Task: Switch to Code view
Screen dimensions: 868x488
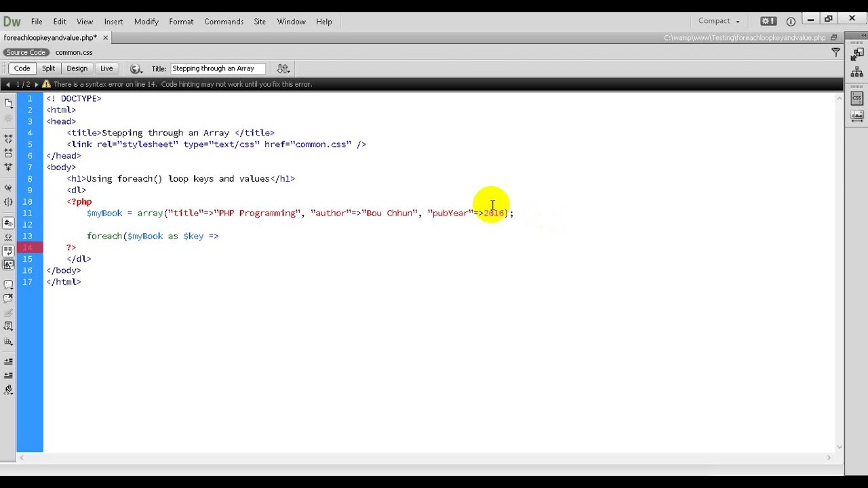Action: [x=22, y=68]
